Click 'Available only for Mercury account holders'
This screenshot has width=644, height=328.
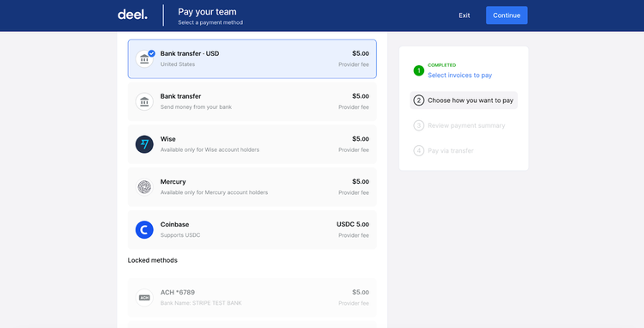click(214, 192)
